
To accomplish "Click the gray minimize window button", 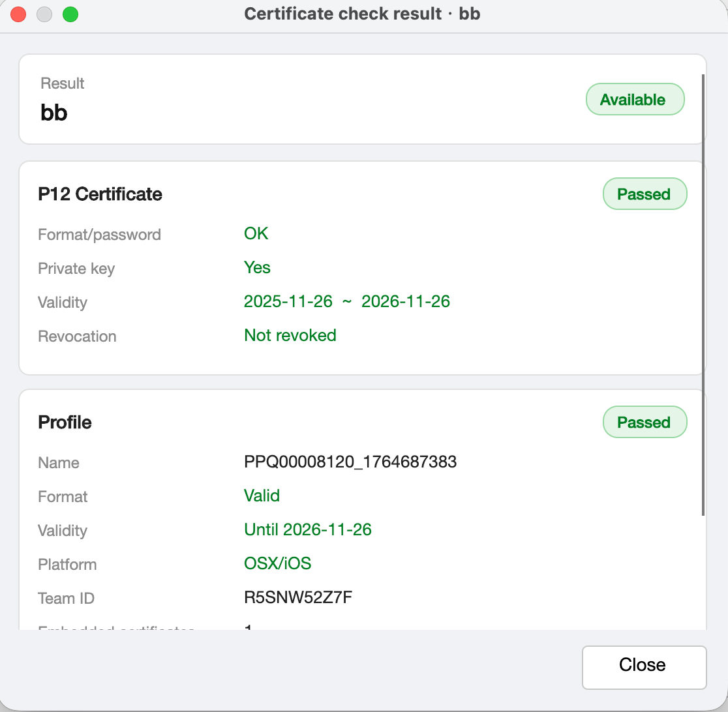I will tap(44, 14).
